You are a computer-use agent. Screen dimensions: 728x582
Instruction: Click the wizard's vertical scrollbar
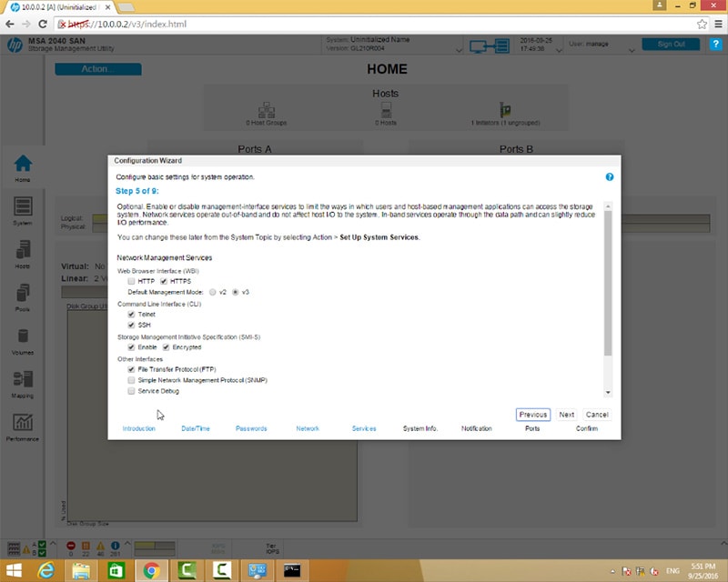click(x=608, y=282)
